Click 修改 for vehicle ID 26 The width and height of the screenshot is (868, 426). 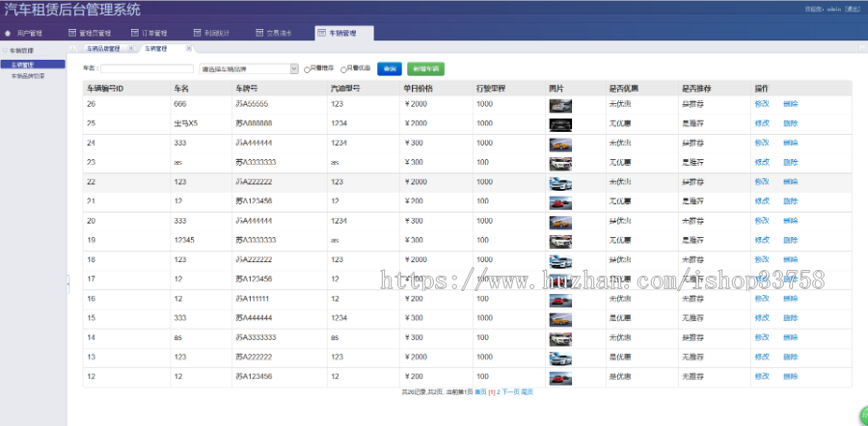click(x=762, y=104)
